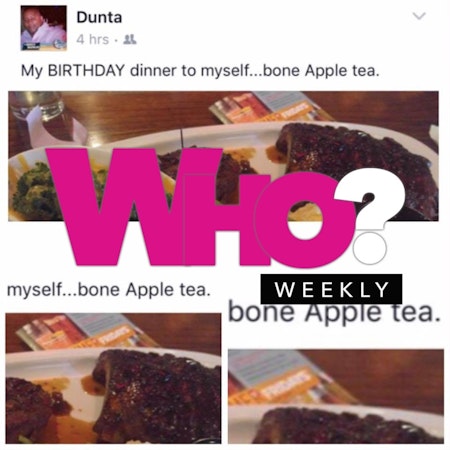Click the birthday dinner post caption
450x450 pixels.
point(200,71)
